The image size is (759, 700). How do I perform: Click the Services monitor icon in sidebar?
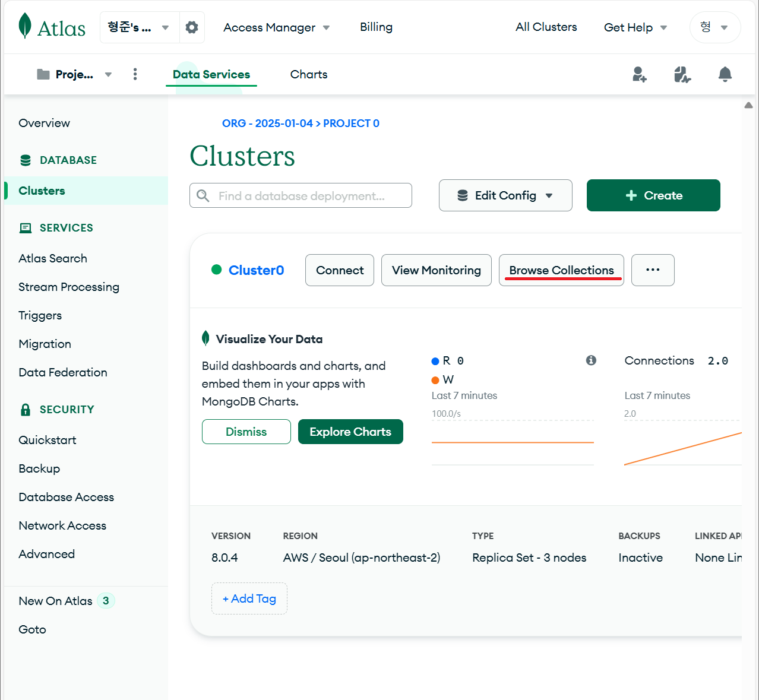tap(26, 228)
